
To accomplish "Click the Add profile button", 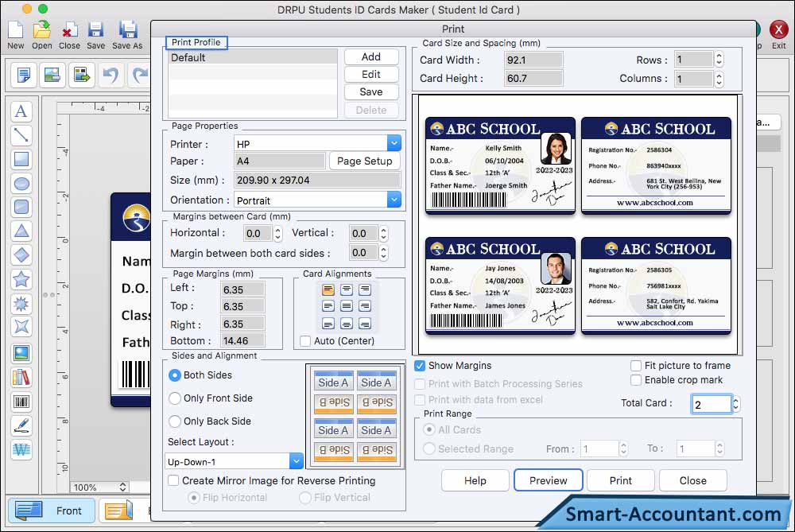I will 371,56.
